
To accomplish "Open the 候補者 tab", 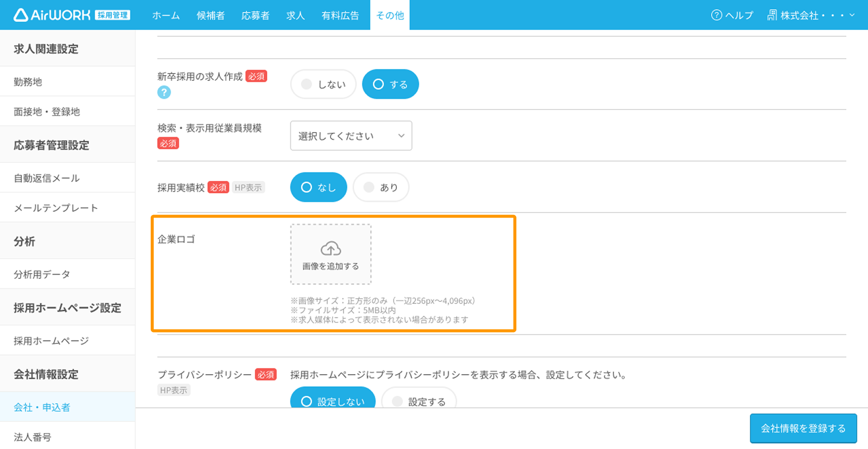I will pos(210,16).
